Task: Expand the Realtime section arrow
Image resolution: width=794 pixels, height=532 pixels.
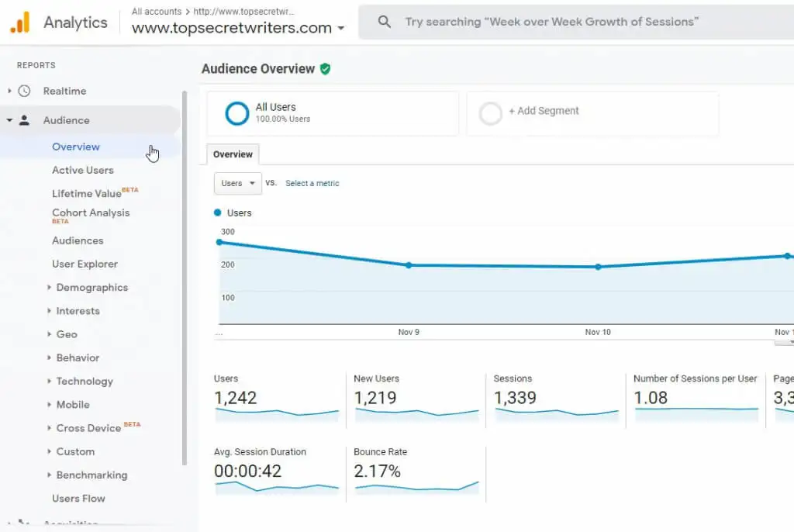Action: point(9,92)
